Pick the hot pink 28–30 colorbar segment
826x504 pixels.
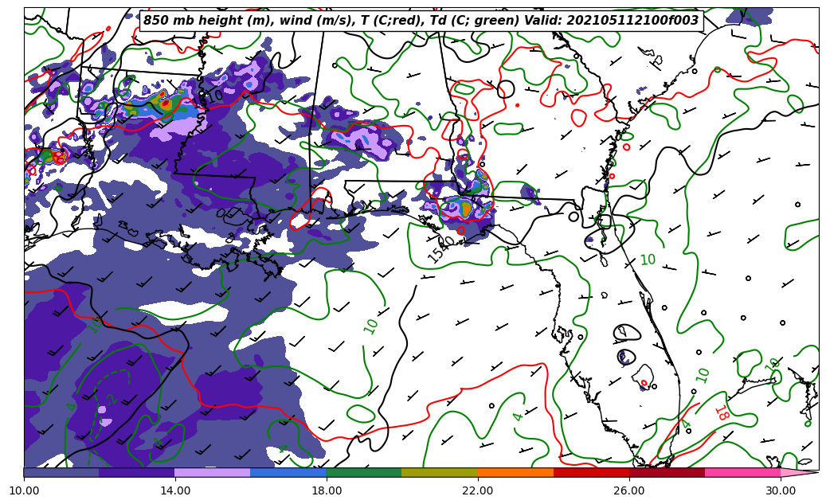tap(743, 472)
